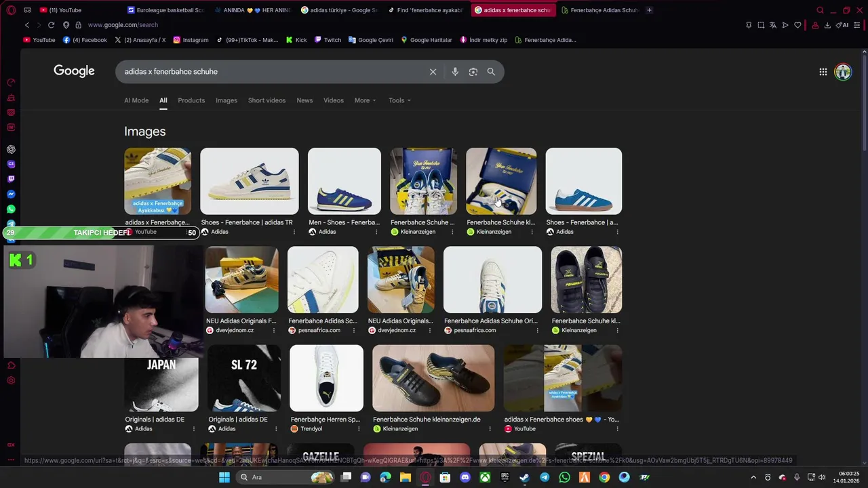Switch to News results tab
This screenshot has height=488, width=868.
[304, 100]
